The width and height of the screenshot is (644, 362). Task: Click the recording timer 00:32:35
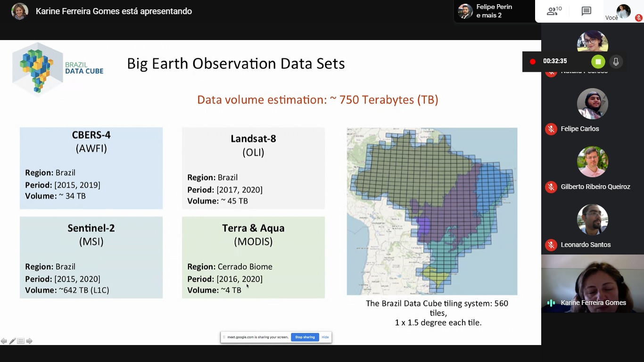click(555, 61)
